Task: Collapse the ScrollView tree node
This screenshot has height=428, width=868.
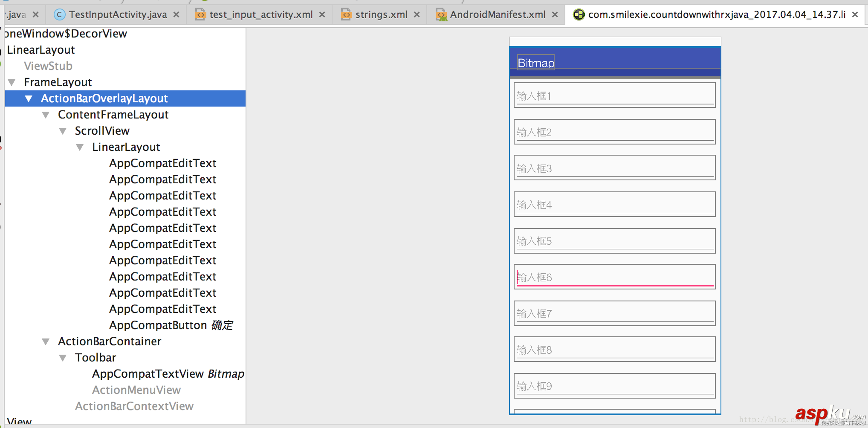Action: 63,131
